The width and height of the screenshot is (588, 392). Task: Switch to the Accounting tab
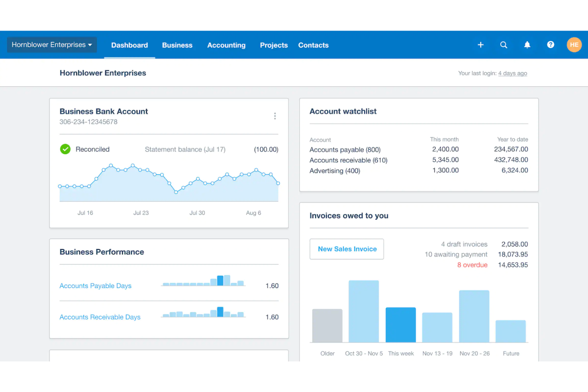pos(226,45)
